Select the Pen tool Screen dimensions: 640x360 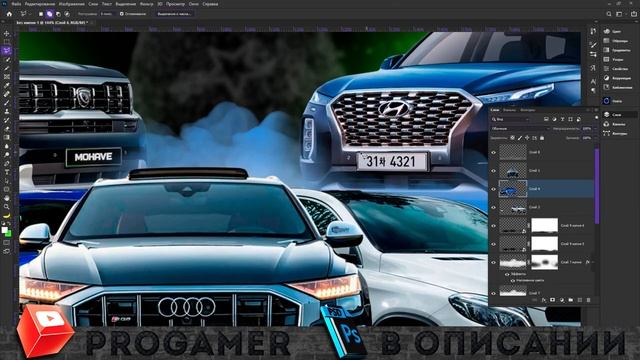[x=7, y=163]
